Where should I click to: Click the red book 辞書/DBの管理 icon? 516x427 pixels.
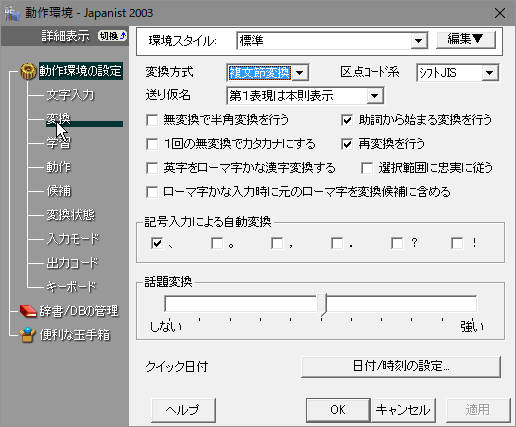pyautogui.click(x=28, y=311)
